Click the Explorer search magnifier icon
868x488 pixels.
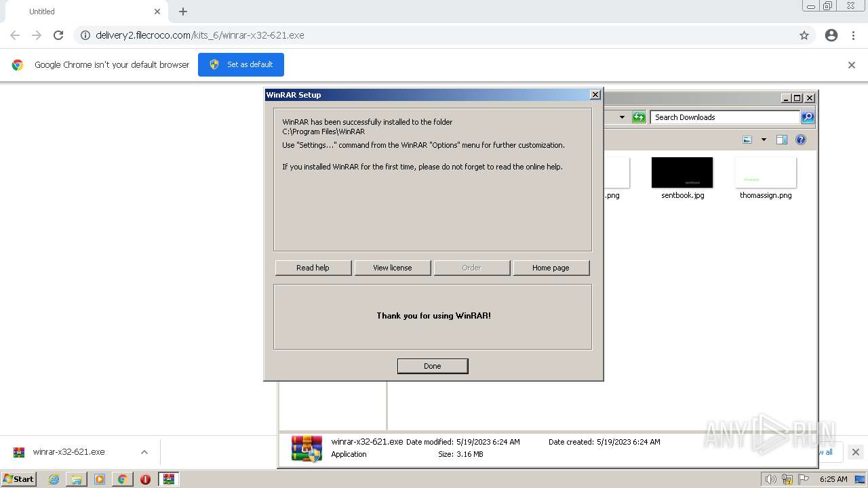click(x=808, y=117)
